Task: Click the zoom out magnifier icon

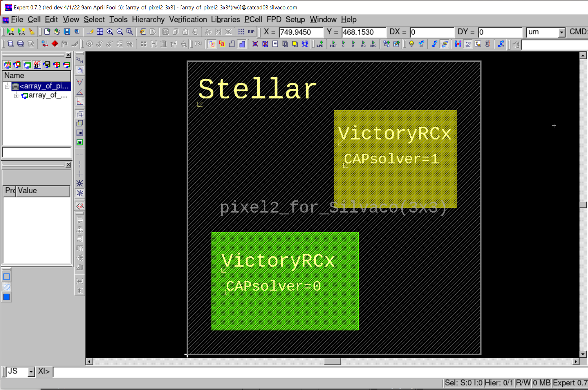Action: [120, 32]
